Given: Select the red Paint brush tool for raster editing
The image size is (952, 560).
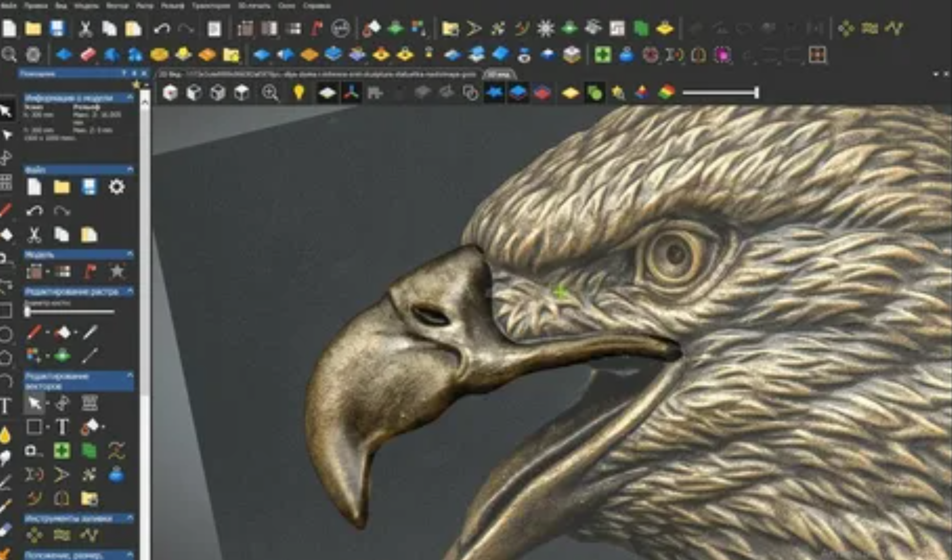Looking at the screenshot, I should point(34,331).
